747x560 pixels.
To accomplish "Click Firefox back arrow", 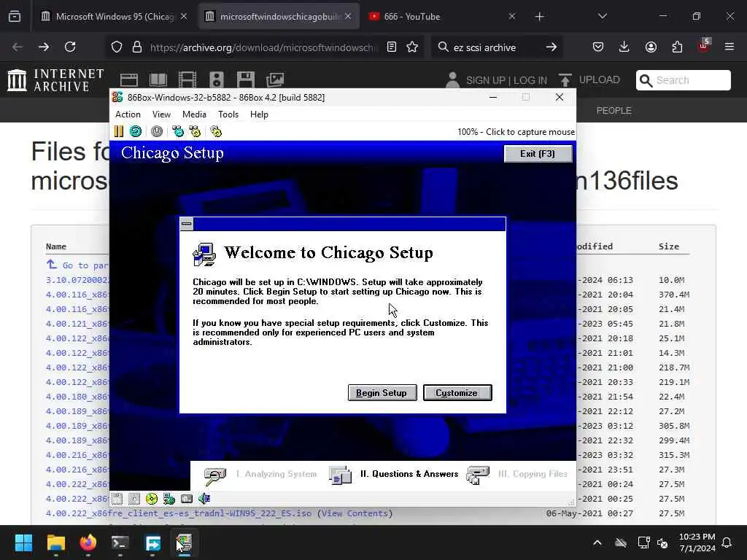I will click(x=18, y=47).
